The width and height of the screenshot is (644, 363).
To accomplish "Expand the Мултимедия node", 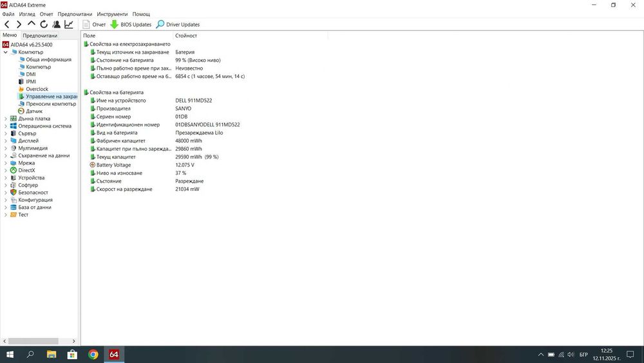I will [x=5, y=148].
